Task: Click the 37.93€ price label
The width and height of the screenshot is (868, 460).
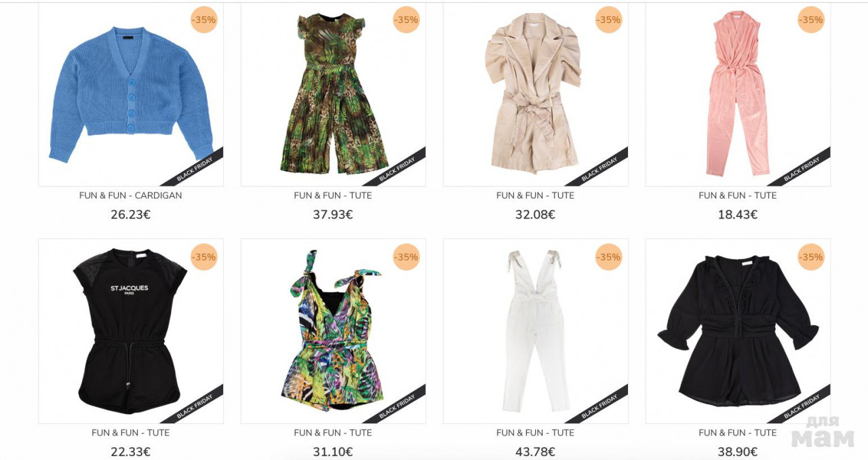Action: [x=333, y=214]
